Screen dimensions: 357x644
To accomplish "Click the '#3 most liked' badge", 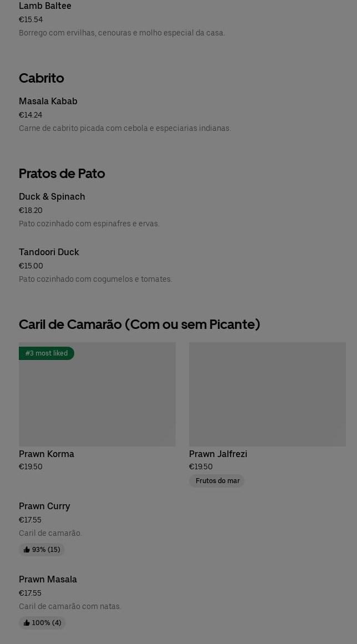I will (x=47, y=353).
